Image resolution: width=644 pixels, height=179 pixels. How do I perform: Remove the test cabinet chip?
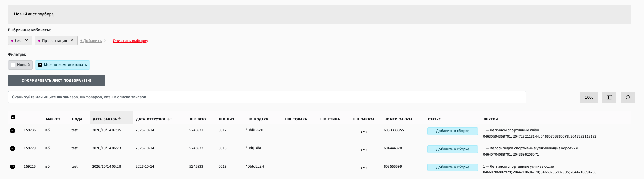[27, 40]
